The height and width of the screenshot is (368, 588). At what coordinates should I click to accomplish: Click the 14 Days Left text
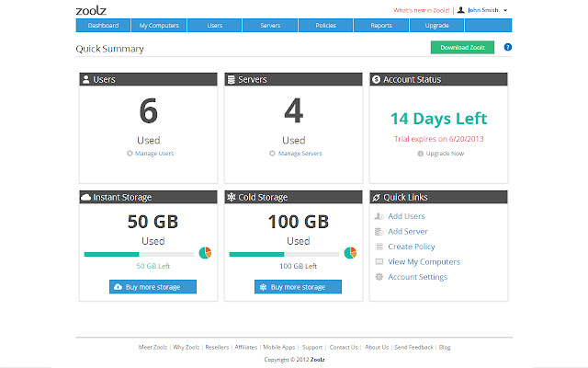[439, 119]
